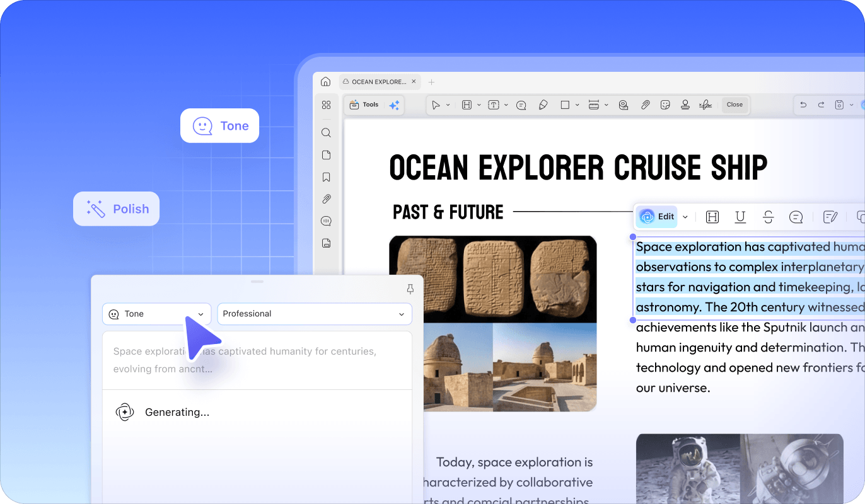Select the text box tool

(494, 105)
